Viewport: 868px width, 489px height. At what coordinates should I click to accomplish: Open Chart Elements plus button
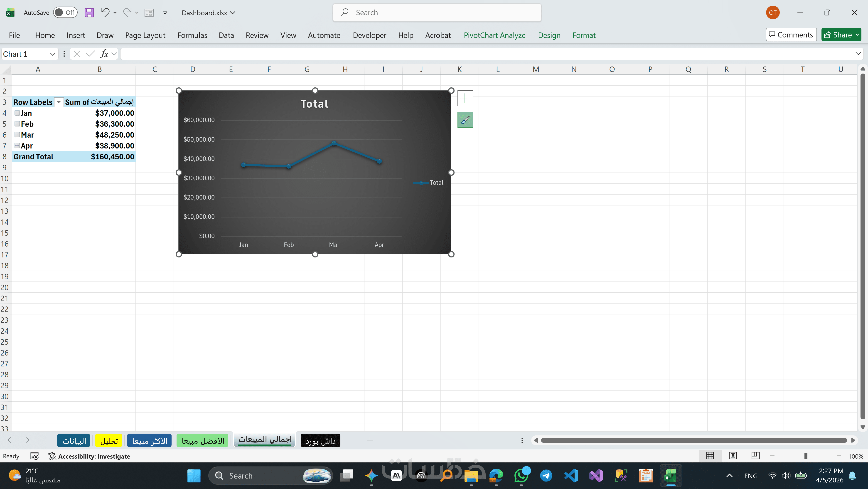[x=465, y=98]
